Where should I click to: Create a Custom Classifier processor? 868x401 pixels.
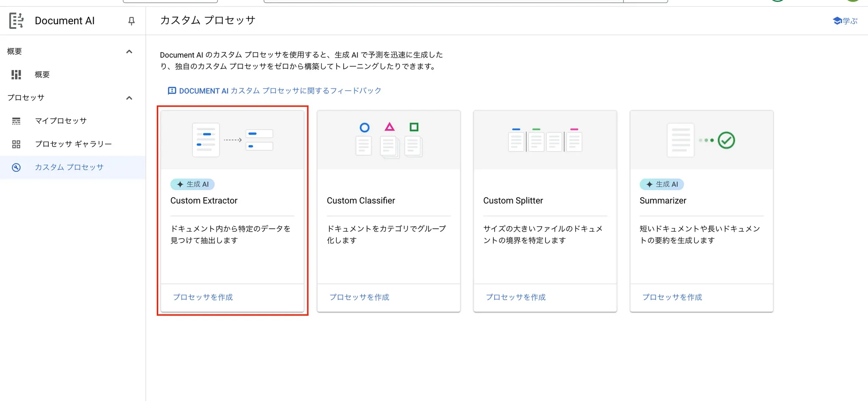[359, 297]
